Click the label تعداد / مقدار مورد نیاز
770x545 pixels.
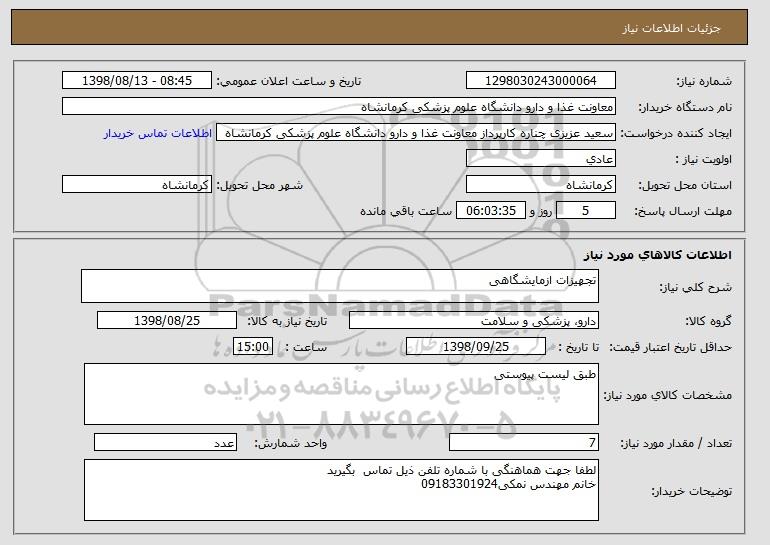676,443
